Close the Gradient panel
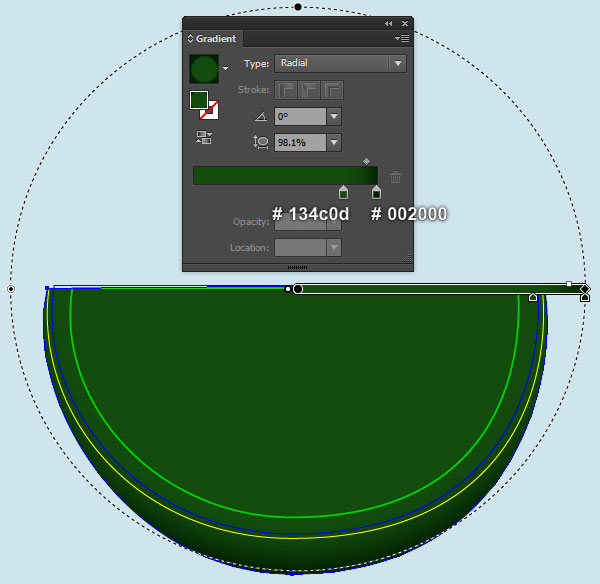 (x=405, y=24)
